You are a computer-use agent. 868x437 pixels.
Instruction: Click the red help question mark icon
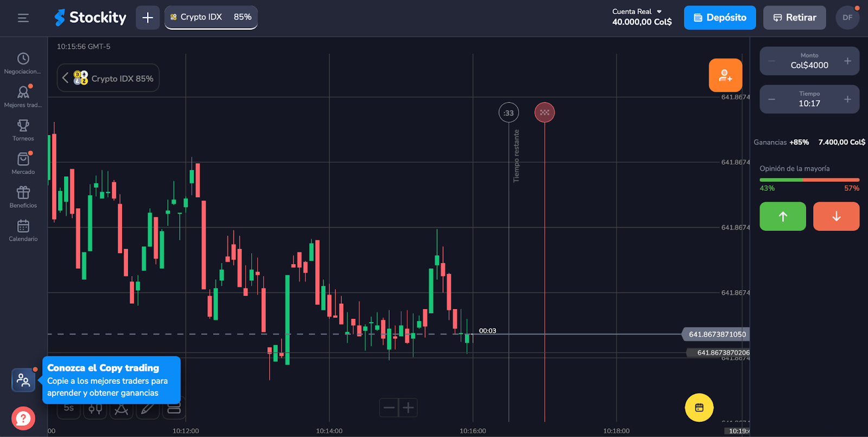(x=23, y=418)
